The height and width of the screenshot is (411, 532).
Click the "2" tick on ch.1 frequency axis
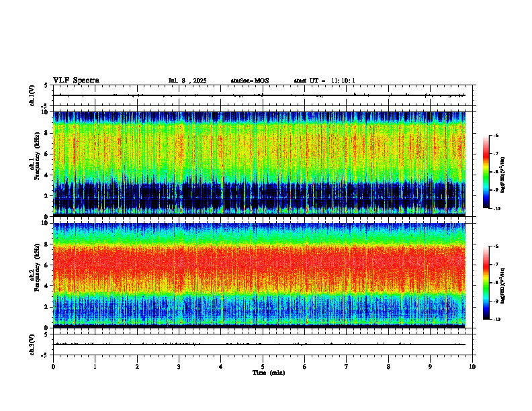pyautogui.click(x=46, y=196)
